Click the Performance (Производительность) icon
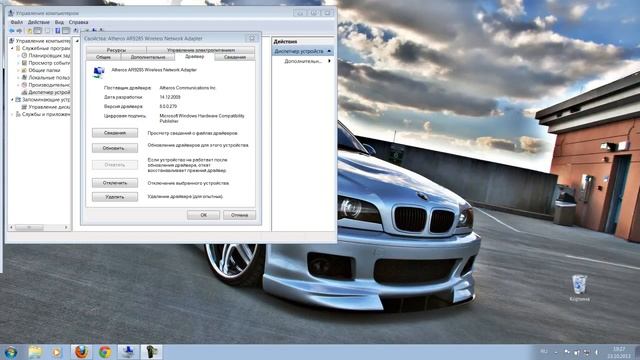 pyautogui.click(x=24, y=85)
